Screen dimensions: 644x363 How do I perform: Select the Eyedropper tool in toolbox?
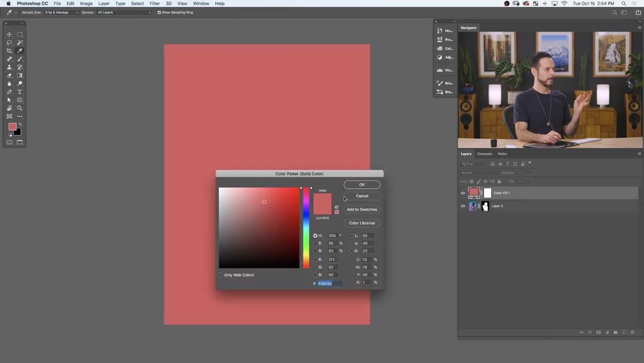20,51
